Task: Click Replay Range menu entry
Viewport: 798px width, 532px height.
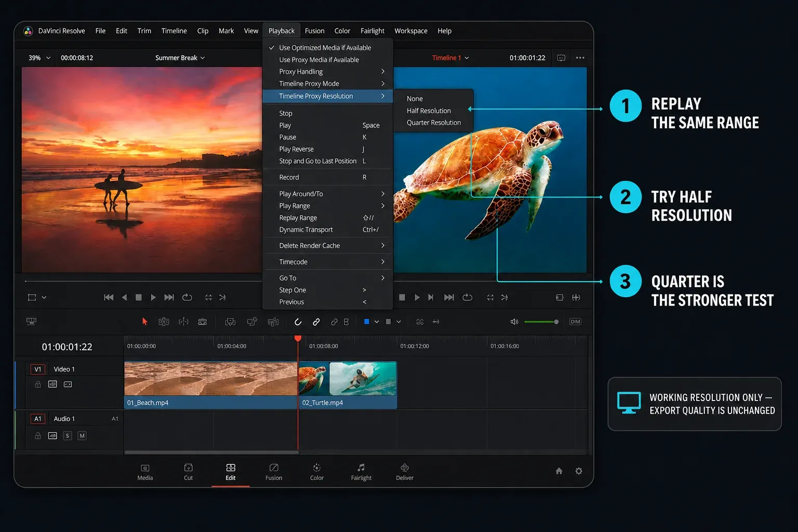Action: [327, 218]
